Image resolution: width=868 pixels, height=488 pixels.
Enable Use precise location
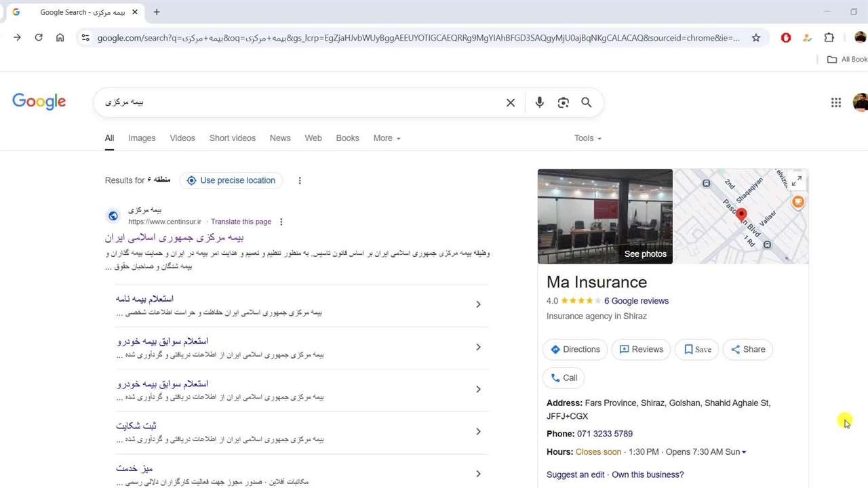(x=231, y=180)
